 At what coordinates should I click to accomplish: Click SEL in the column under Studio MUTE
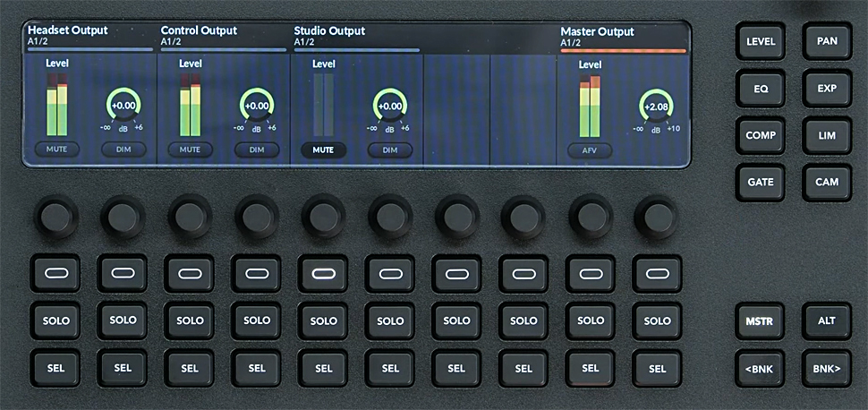point(323,368)
